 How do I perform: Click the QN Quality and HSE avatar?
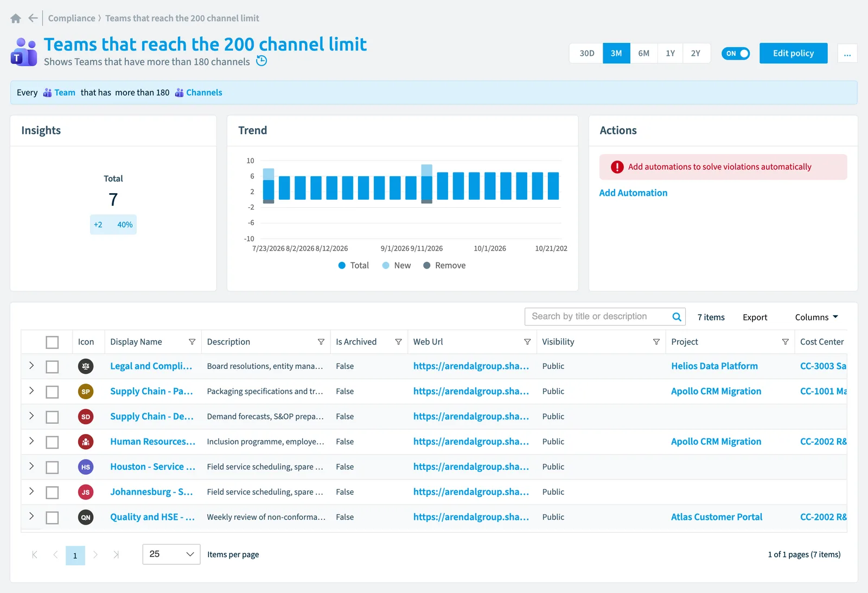click(x=86, y=518)
